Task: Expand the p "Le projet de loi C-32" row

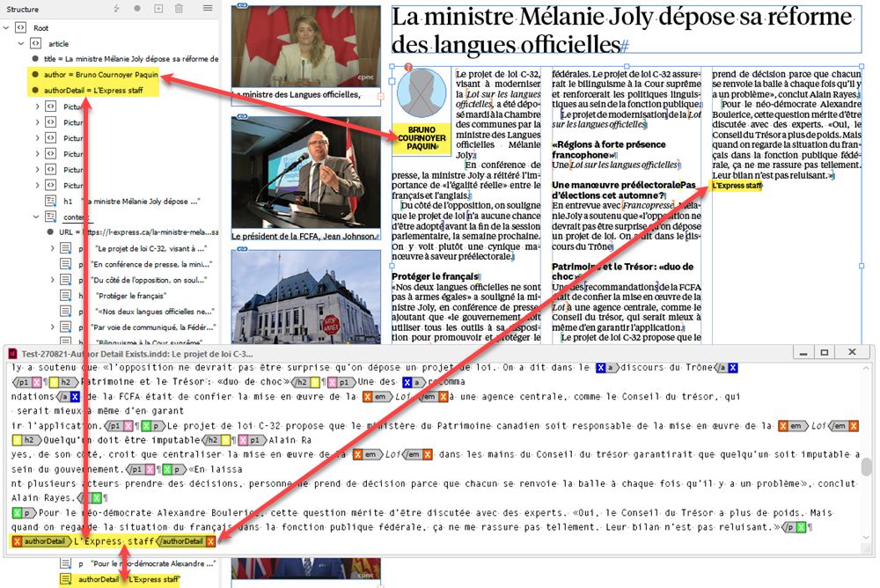Action: pos(52,248)
